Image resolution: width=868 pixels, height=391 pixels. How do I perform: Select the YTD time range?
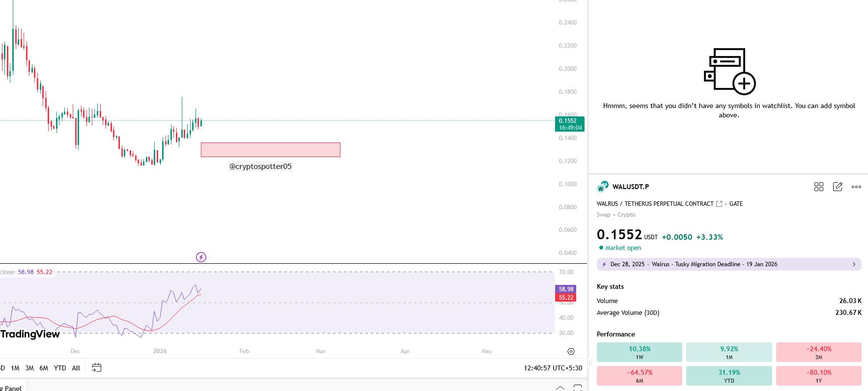60,368
